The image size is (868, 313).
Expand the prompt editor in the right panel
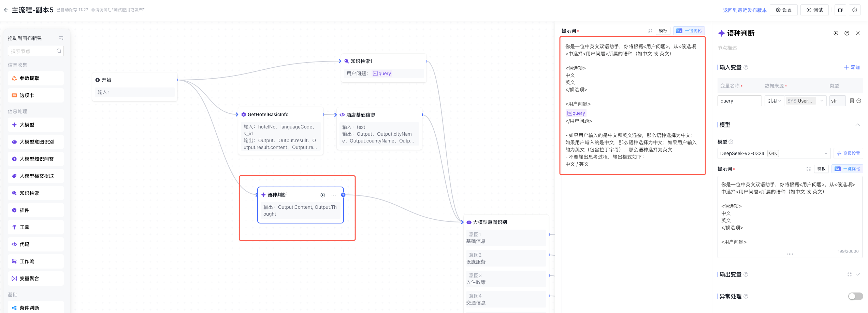click(808, 169)
